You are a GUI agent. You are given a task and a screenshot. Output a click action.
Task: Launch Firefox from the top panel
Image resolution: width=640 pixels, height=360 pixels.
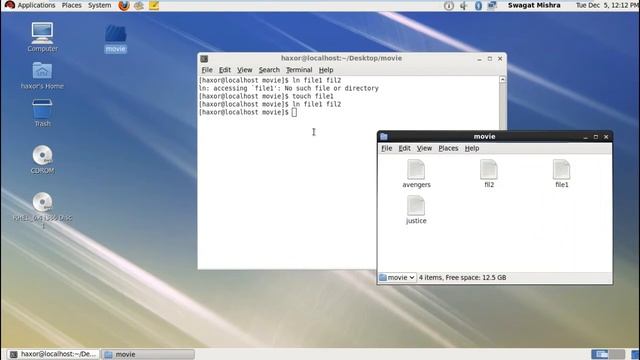(x=124, y=5)
